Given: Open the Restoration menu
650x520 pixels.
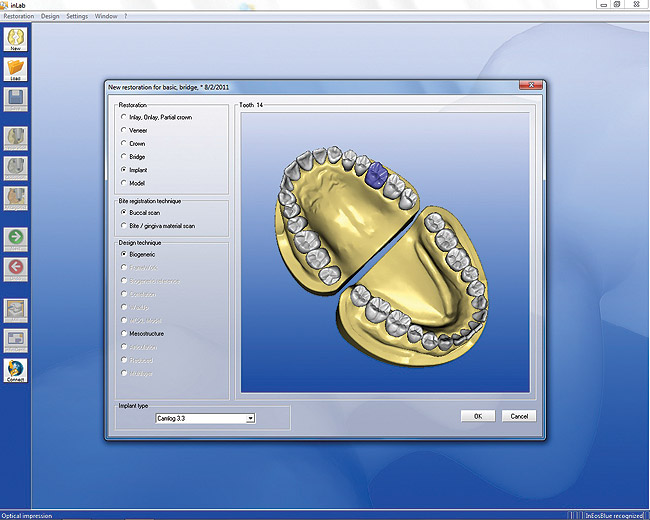Looking at the screenshot, I should (18, 17).
